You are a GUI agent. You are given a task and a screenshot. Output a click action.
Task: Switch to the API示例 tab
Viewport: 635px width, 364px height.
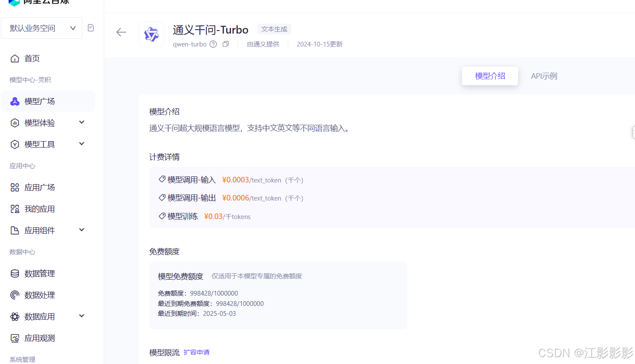544,76
